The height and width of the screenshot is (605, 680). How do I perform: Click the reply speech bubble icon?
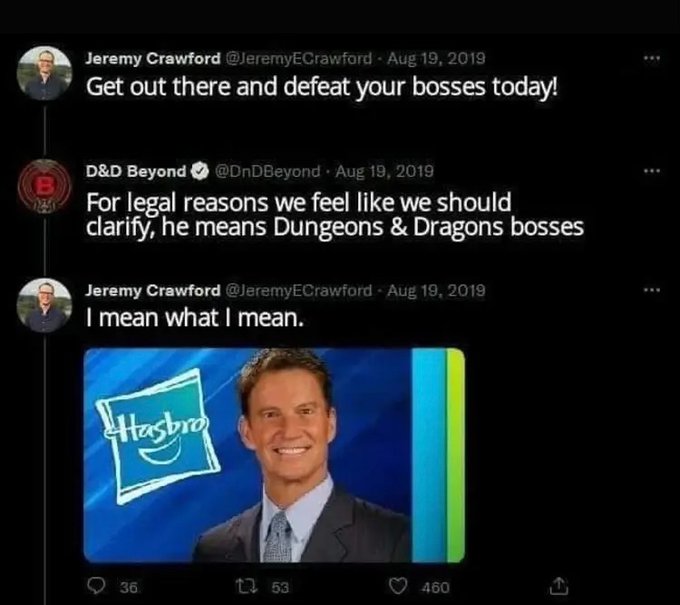click(x=96, y=586)
